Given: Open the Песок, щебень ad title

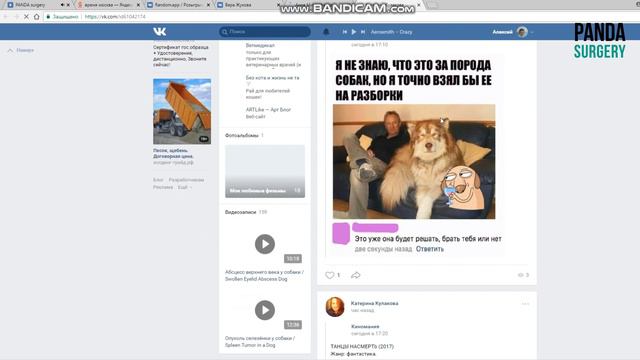Looking at the screenshot, I should click(173, 153).
